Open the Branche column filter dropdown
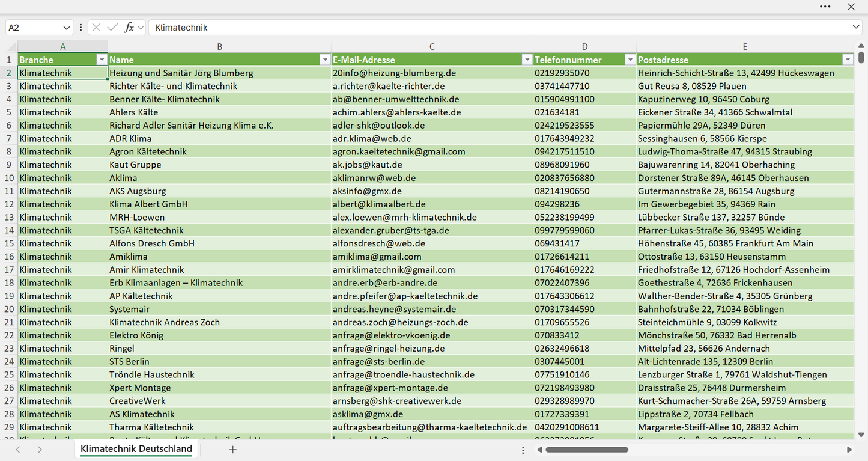 click(102, 60)
